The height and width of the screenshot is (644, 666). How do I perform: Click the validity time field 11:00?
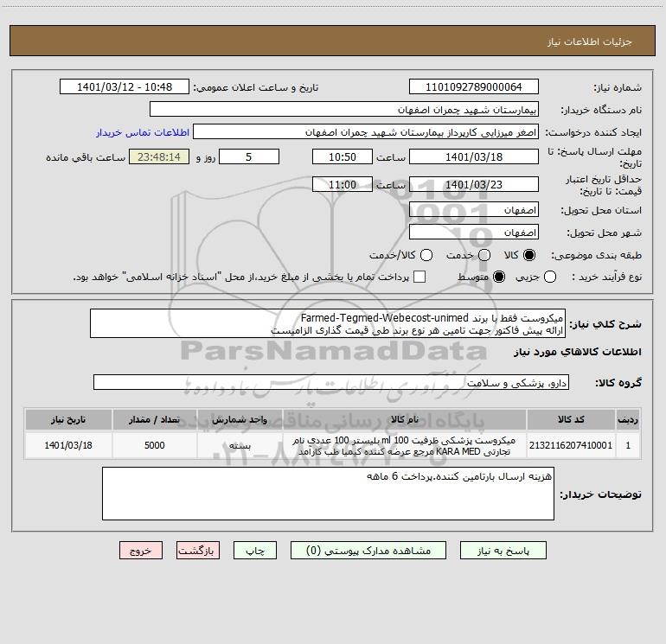(x=343, y=184)
